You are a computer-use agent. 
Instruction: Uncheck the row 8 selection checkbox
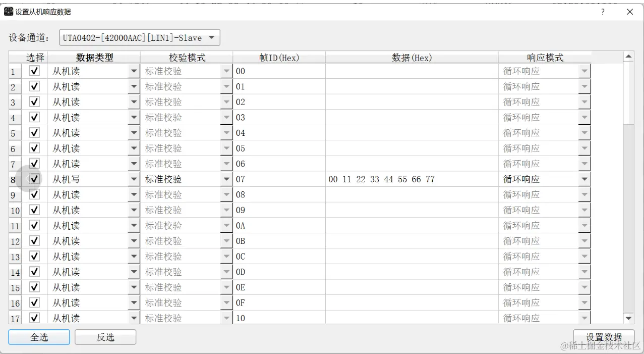pos(35,179)
